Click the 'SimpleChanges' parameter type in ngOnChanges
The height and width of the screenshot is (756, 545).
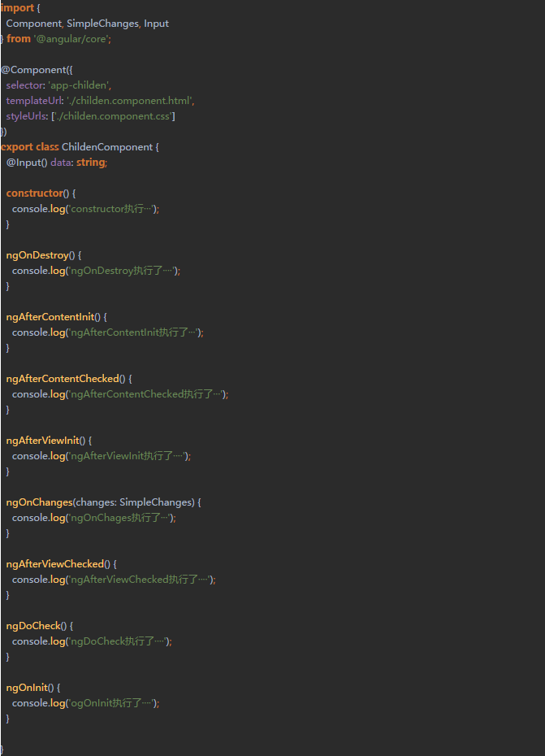tap(156, 502)
